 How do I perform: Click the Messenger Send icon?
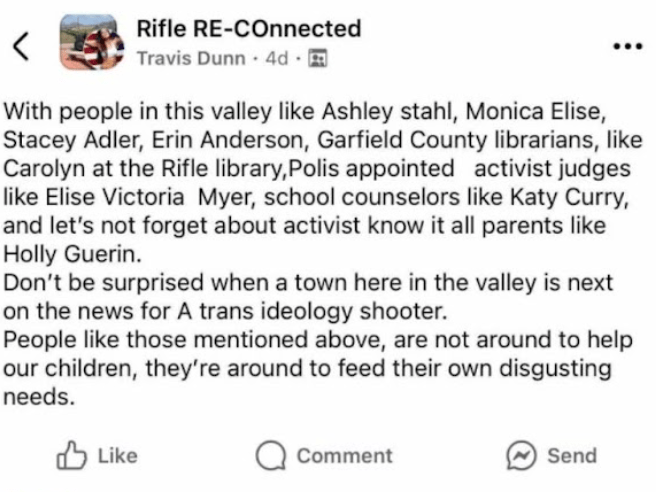(521, 456)
